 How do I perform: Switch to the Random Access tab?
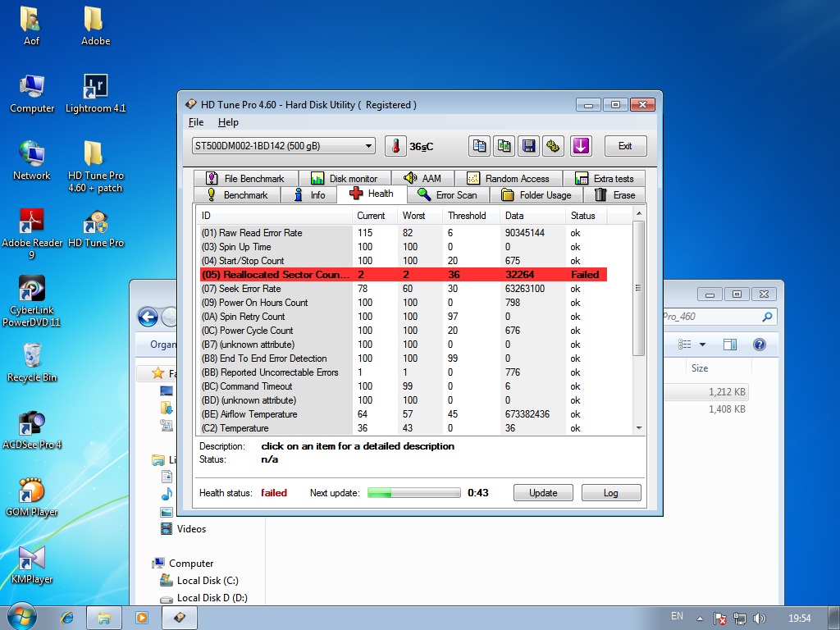pos(509,178)
